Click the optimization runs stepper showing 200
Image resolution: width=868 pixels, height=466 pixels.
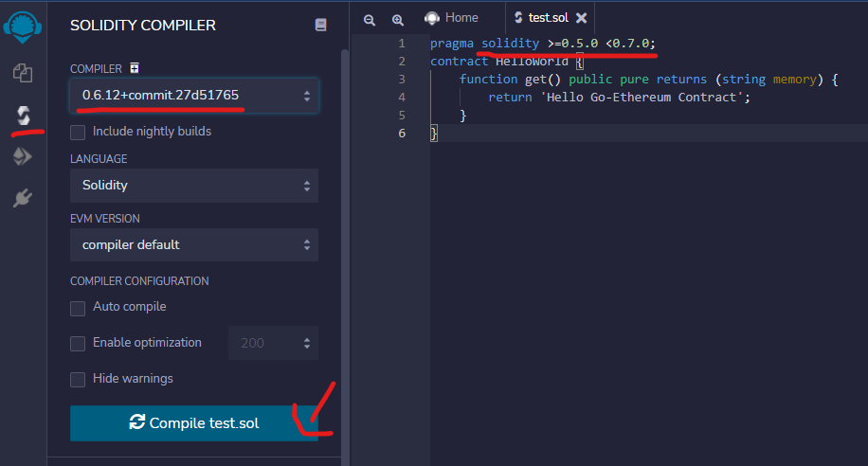coord(274,343)
